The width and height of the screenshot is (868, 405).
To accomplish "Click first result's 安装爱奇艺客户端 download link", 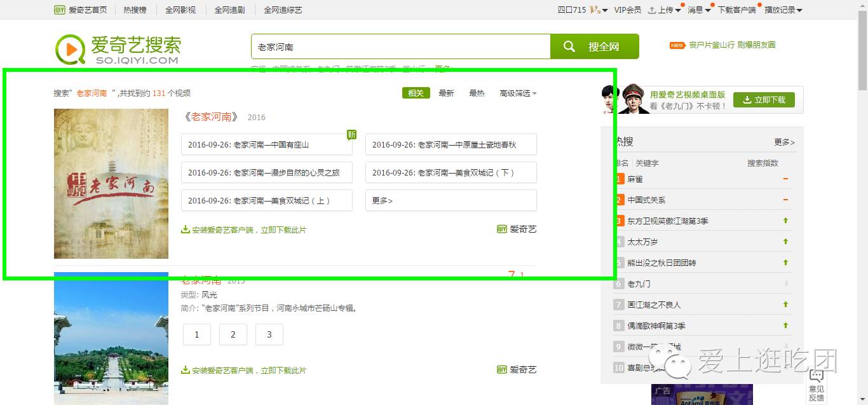I will tap(244, 230).
